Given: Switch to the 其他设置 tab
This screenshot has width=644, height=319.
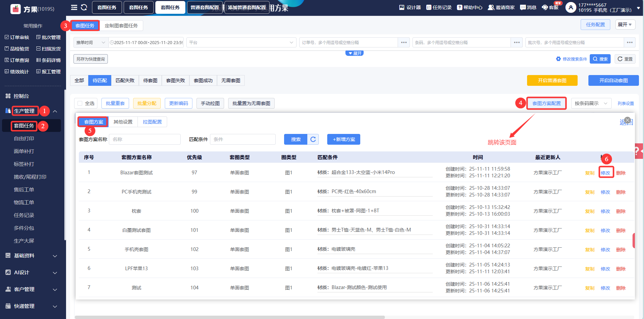Looking at the screenshot, I should coord(123,122).
